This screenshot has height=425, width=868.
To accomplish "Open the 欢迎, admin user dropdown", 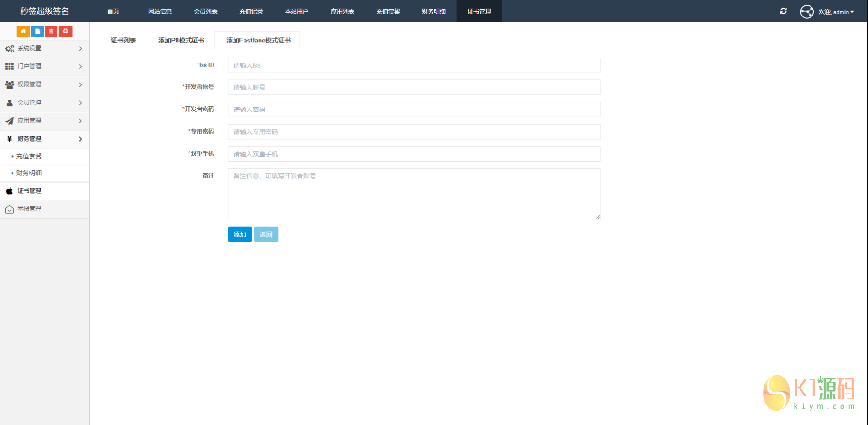I will (x=836, y=12).
